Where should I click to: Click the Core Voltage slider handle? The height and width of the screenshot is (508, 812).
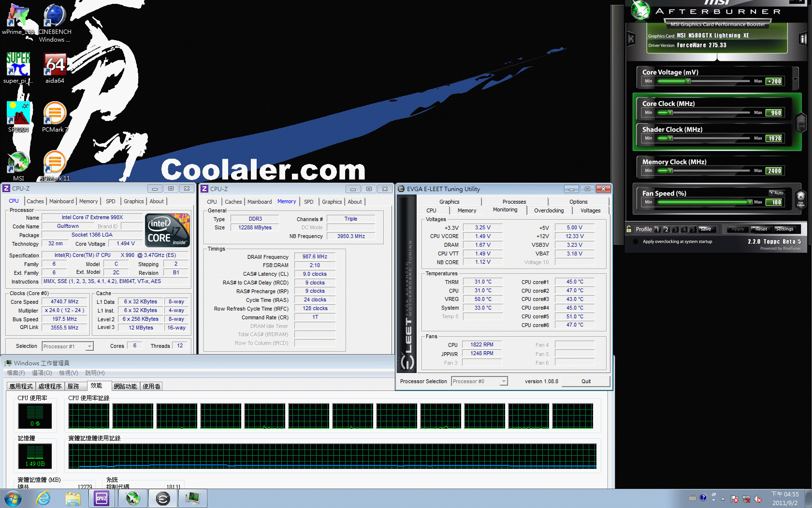688,81
